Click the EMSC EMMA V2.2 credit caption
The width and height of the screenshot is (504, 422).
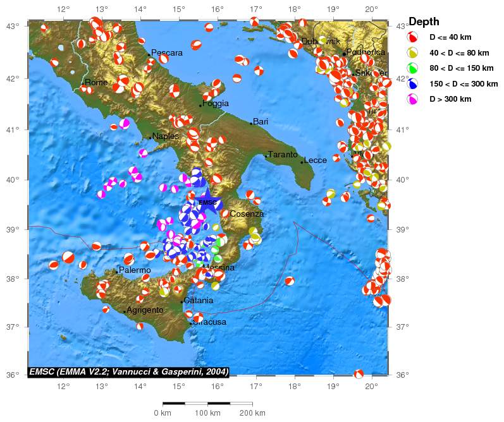tap(128, 372)
